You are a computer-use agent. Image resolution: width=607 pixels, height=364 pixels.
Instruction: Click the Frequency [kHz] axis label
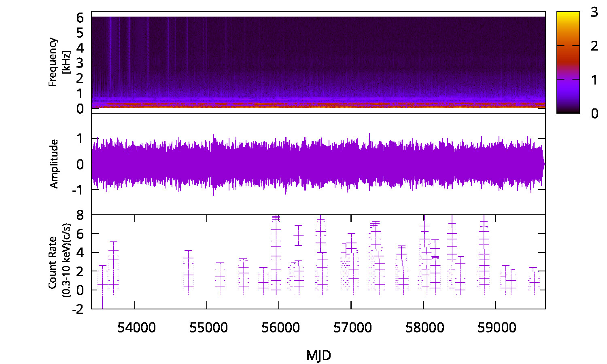[59, 62]
